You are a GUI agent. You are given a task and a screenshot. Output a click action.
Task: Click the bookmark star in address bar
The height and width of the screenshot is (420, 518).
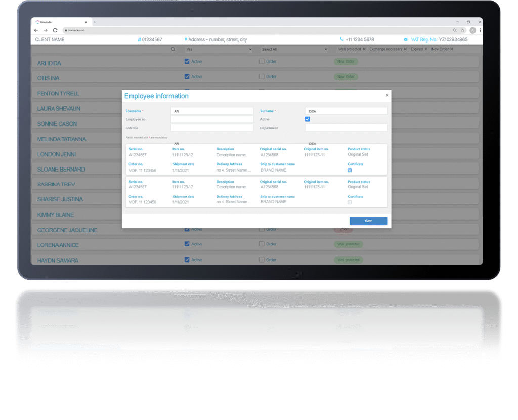click(462, 30)
